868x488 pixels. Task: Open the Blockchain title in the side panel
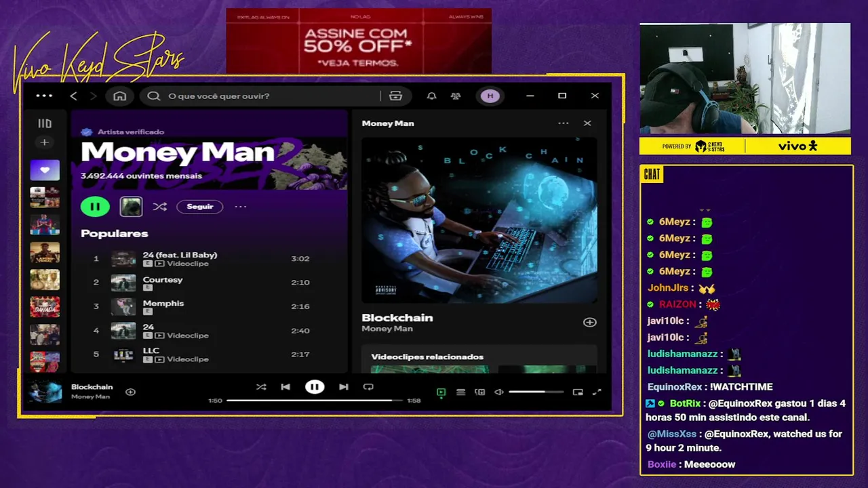point(397,317)
